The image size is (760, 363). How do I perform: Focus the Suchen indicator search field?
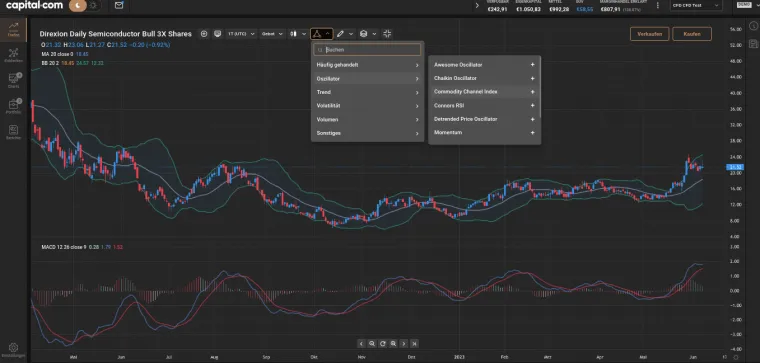pyautogui.click(x=367, y=49)
